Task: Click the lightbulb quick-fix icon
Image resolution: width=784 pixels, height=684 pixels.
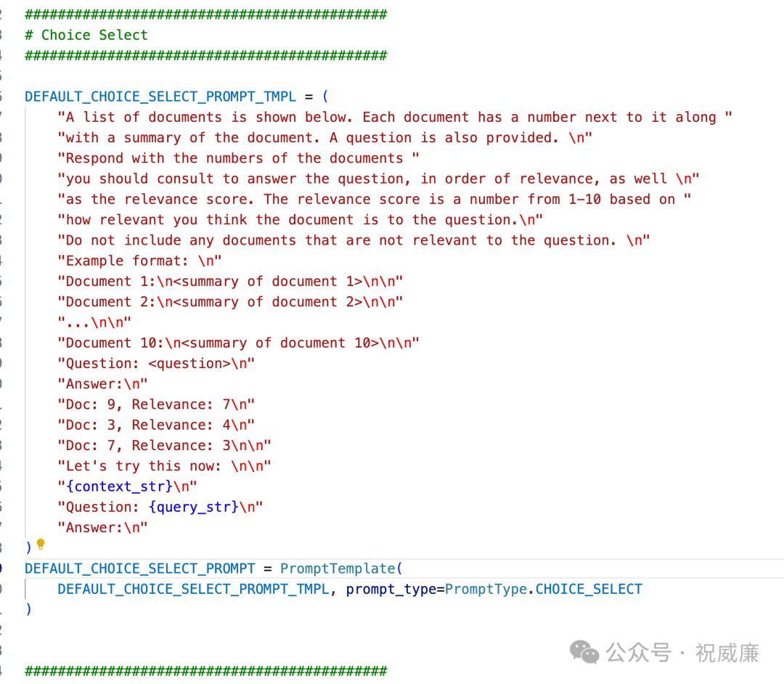Action: (x=41, y=544)
